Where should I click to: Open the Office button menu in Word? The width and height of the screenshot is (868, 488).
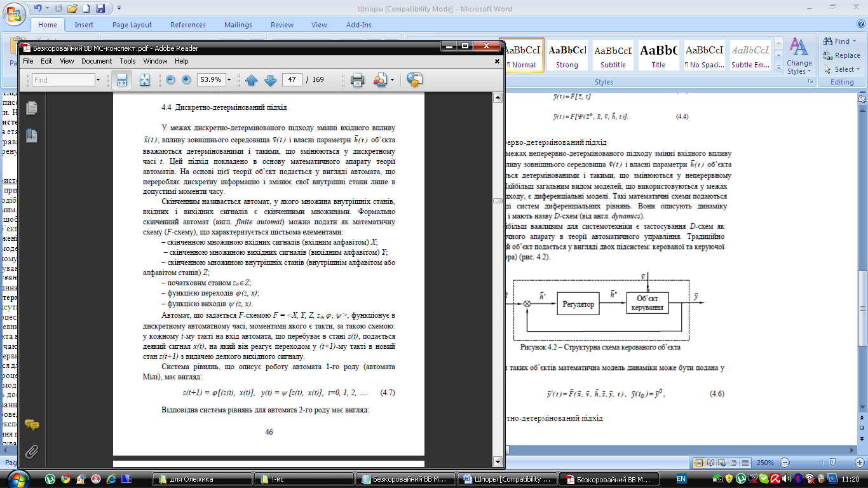pyautogui.click(x=13, y=13)
